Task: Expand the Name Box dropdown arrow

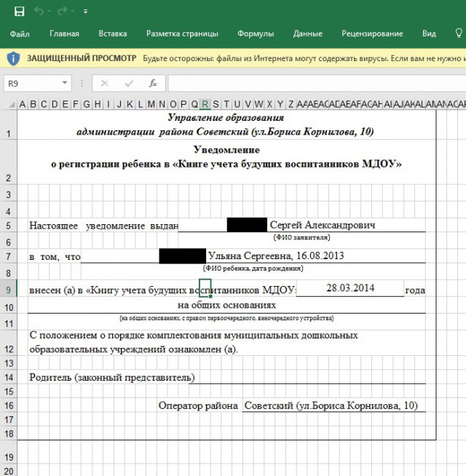Action: point(65,83)
